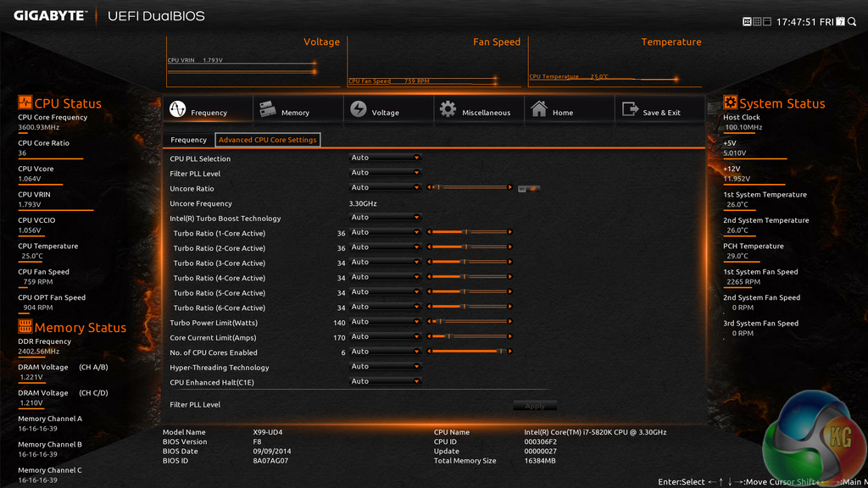Screen dimensions: 868x488
Task: Open the Core Current Limit(Amps) Auto dropdown
Action: (x=385, y=336)
